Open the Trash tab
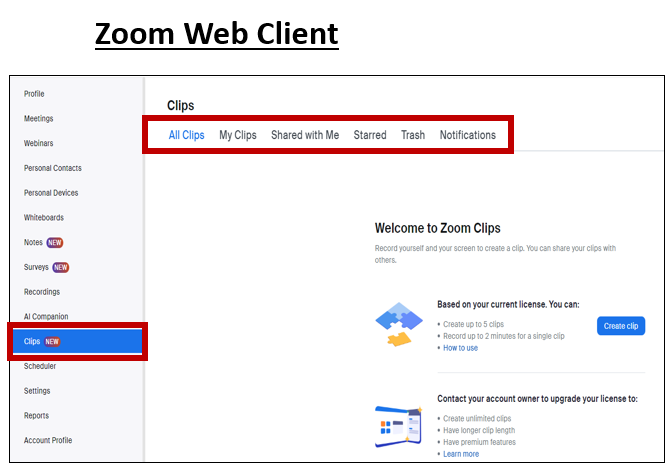This screenshot has width=667, height=466. point(413,135)
